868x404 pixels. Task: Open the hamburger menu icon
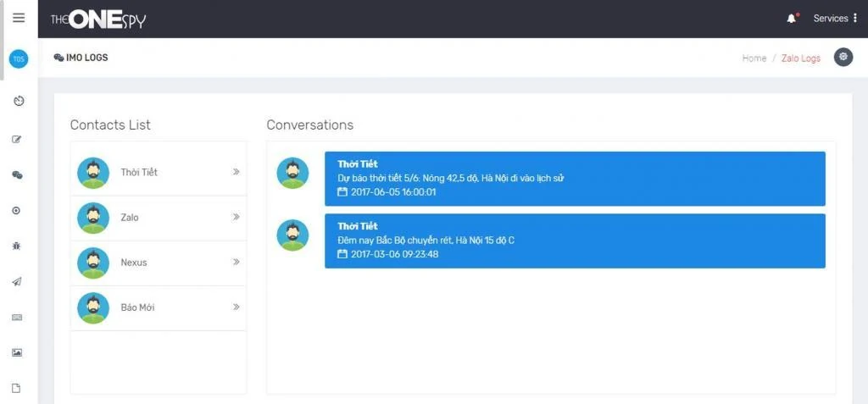click(x=19, y=18)
